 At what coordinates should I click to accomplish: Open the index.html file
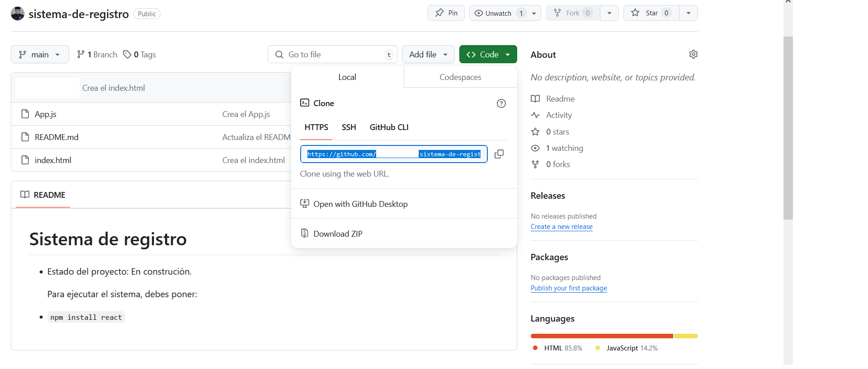53,160
